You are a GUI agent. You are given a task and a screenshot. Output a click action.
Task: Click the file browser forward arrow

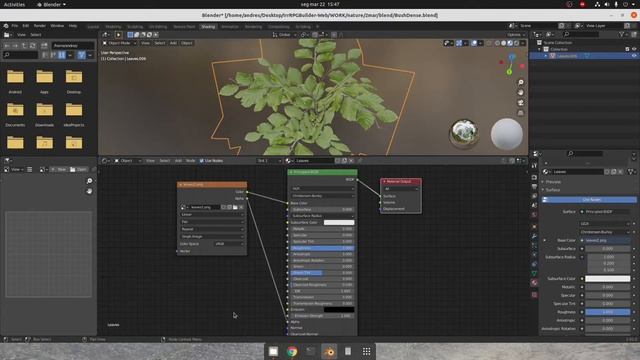pos(15,46)
